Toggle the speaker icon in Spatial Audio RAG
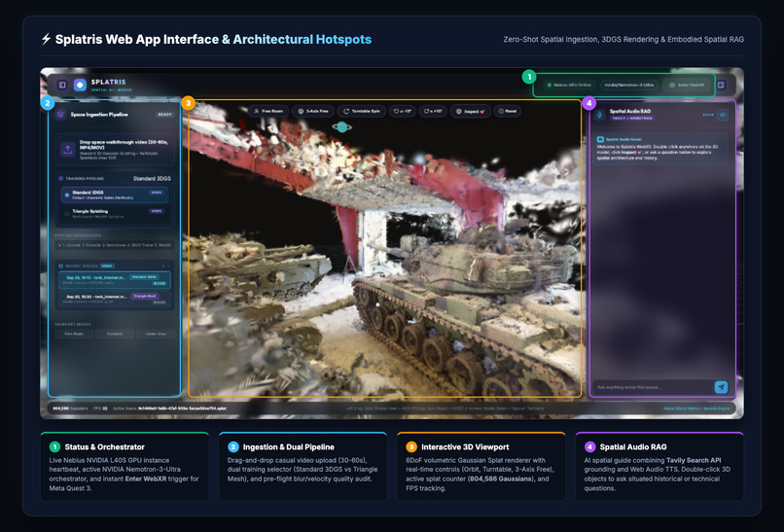 (x=723, y=115)
